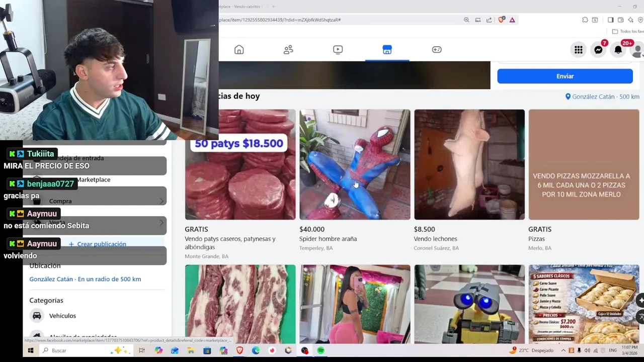Open the Brave Wallet icon

point(620,20)
